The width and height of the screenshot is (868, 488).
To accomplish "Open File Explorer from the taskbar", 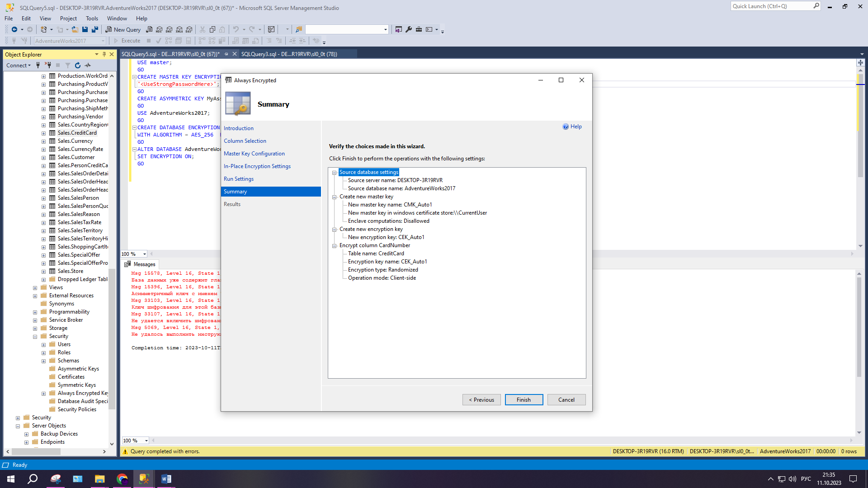I will pos(100,479).
